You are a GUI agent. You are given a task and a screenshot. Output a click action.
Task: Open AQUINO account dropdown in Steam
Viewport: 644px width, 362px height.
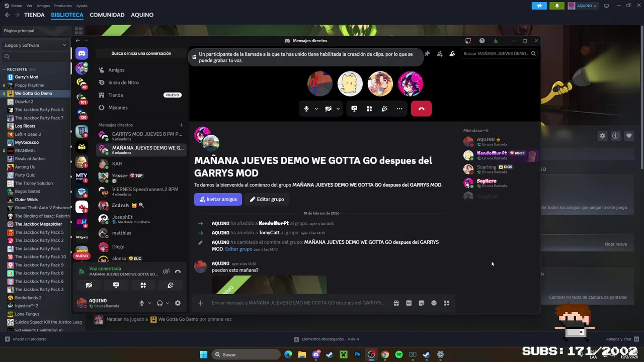(x=583, y=6)
